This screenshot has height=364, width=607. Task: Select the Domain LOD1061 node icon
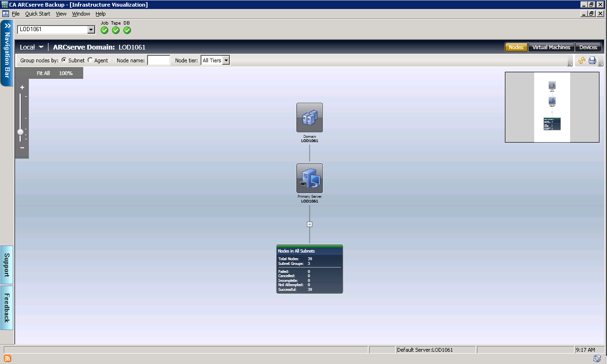[x=310, y=117]
